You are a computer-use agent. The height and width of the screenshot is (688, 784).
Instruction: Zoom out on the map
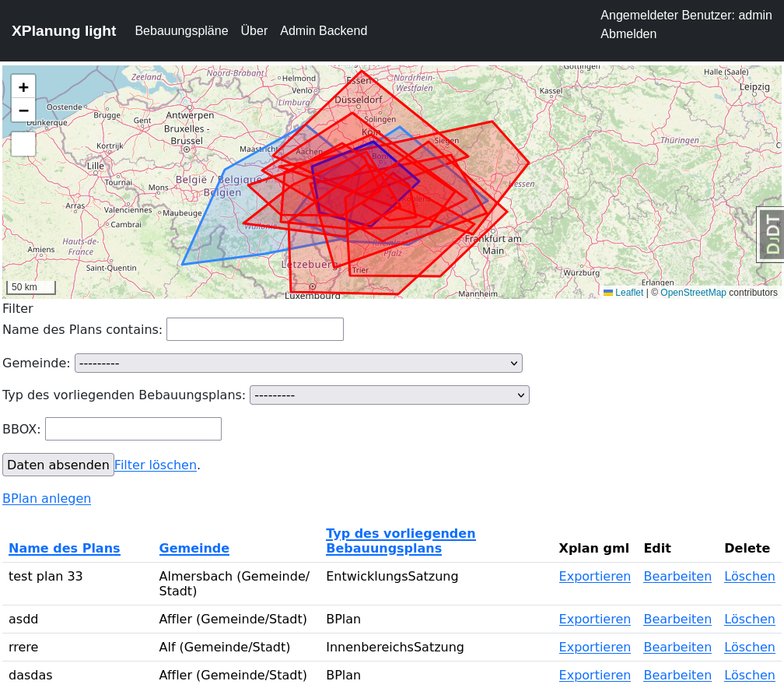click(23, 110)
